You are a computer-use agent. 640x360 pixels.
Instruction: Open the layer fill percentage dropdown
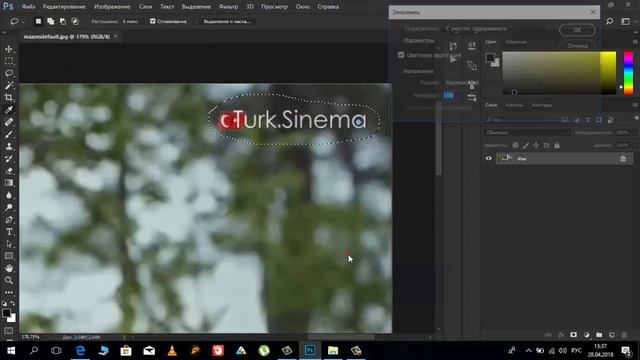(x=634, y=145)
